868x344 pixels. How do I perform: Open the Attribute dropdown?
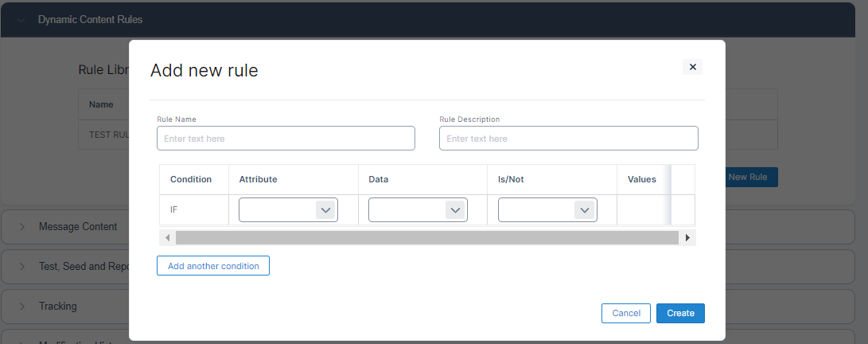click(x=288, y=210)
